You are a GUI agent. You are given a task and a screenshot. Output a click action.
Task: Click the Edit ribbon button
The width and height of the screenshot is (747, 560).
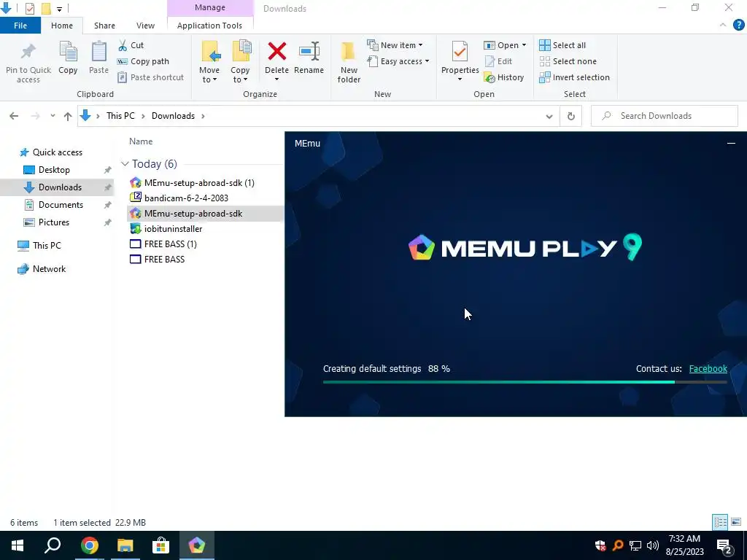point(498,61)
